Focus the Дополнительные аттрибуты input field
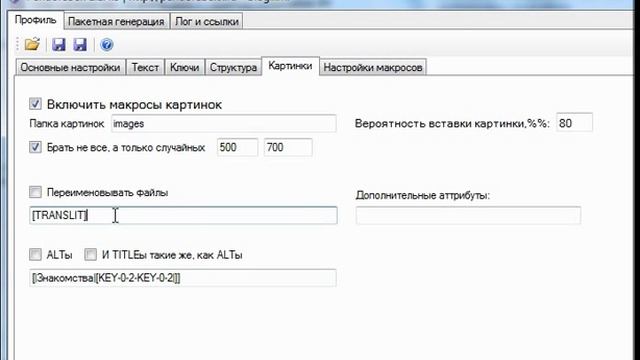Screen dimensions: 640x360 click(x=468, y=216)
